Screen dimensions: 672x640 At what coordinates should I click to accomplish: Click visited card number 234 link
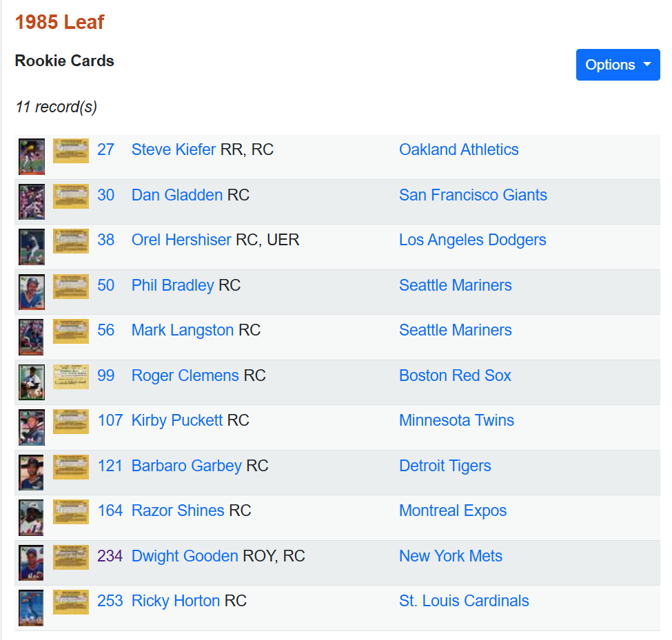click(x=110, y=556)
